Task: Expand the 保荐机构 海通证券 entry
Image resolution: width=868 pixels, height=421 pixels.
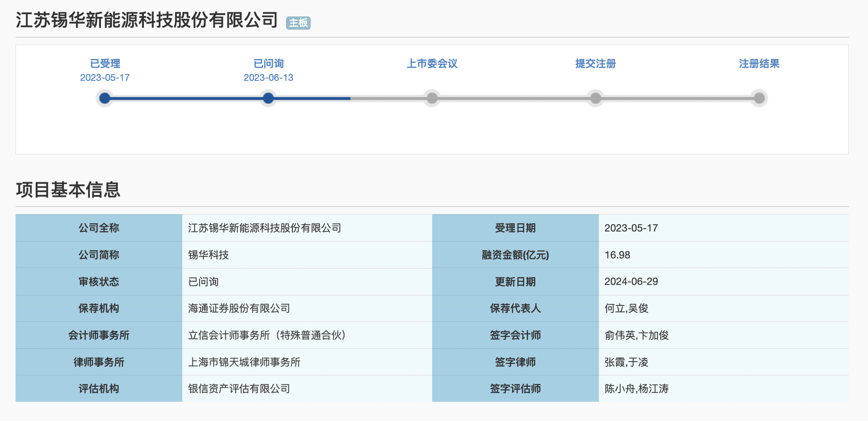Action: tap(238, 308)
